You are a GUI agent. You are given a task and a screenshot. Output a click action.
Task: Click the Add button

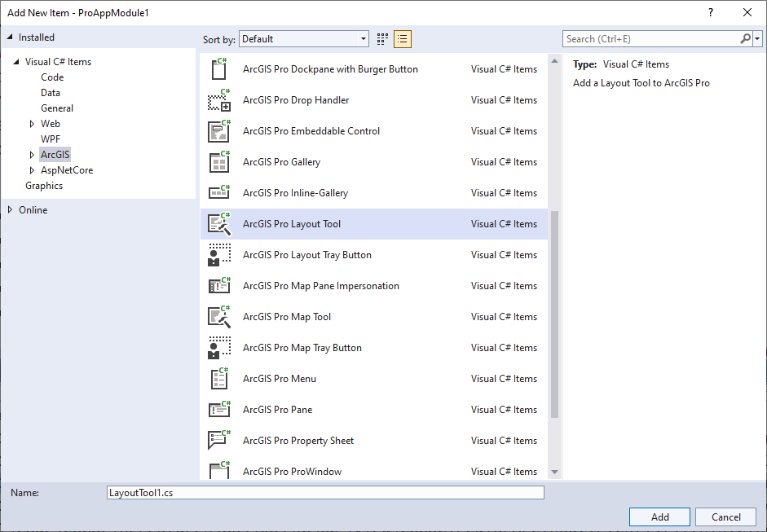(x=659, y=517)
